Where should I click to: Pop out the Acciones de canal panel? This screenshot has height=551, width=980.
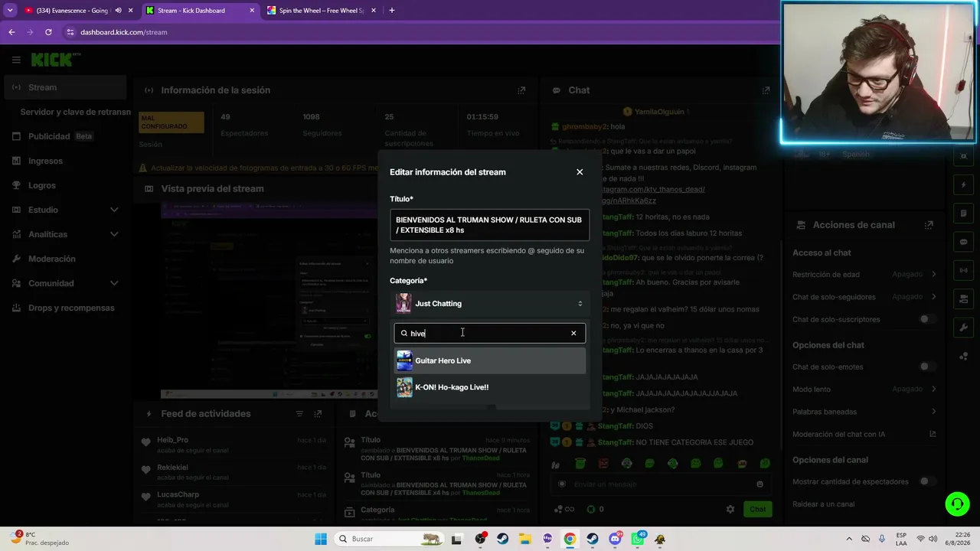click(929, 225)
